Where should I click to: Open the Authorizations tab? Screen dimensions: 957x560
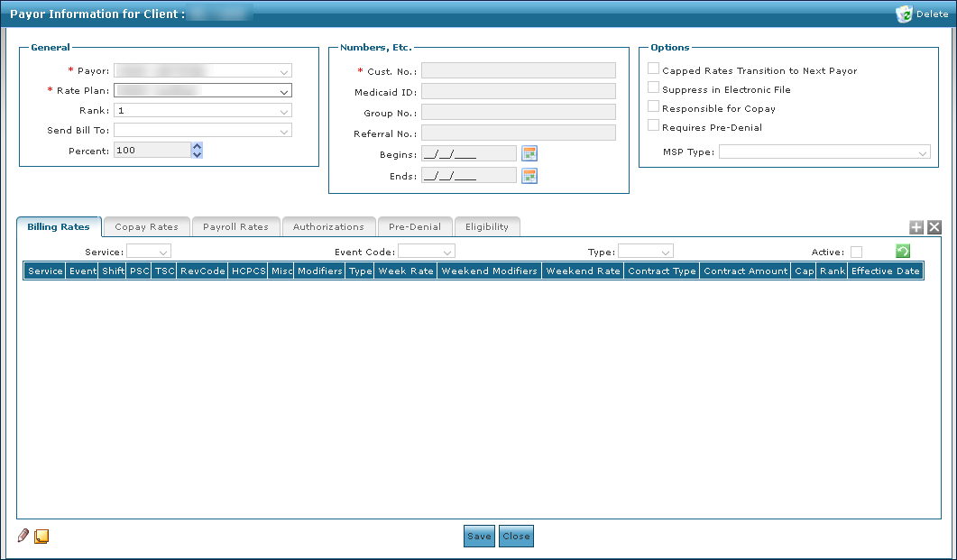point(328,227)
